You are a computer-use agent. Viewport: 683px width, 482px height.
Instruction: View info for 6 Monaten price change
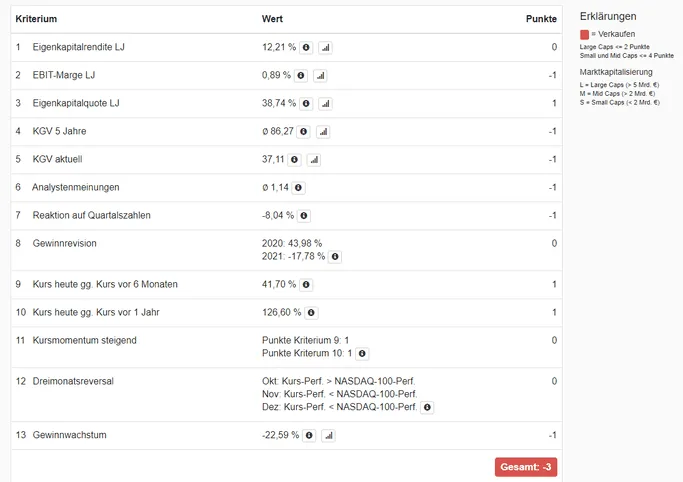coord(306,284)
